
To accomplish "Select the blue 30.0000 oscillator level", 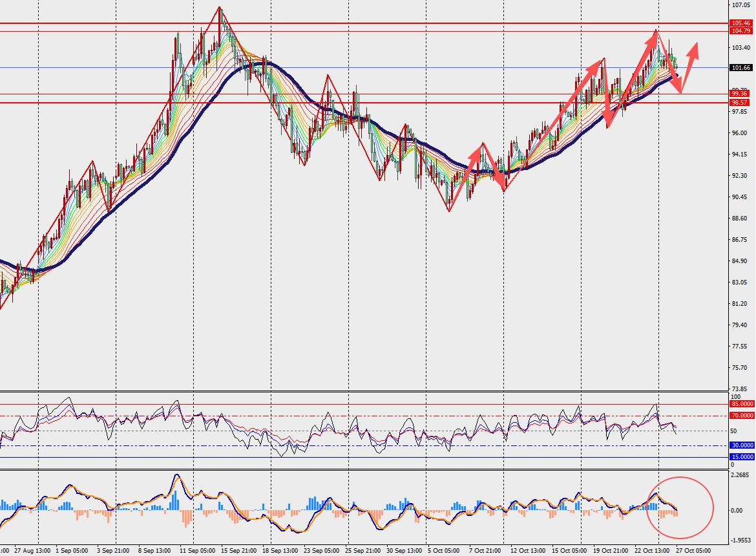I will tap(742, 445).
